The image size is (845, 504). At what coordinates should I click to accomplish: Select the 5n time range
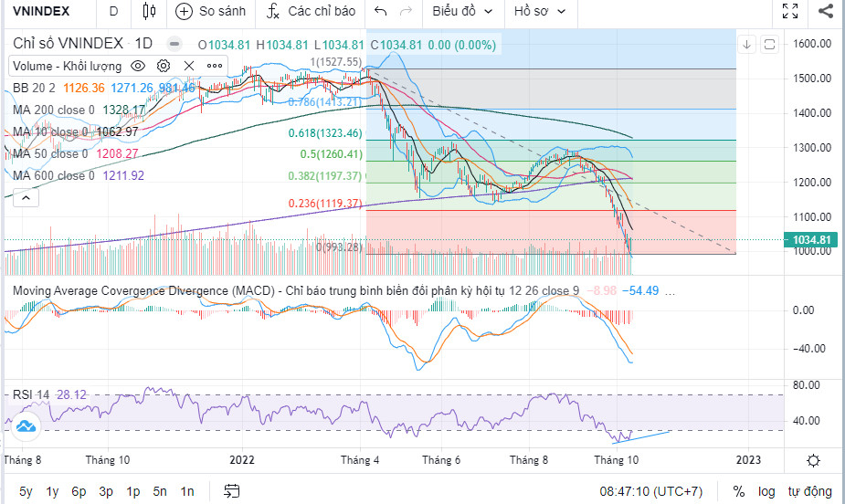pyautogui.click(x=160, y=491)
